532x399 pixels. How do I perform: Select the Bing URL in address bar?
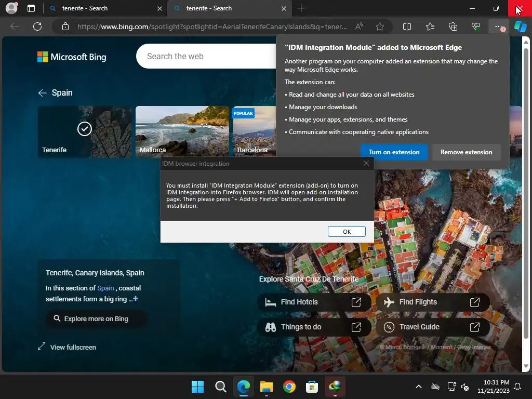pos(212,26)
